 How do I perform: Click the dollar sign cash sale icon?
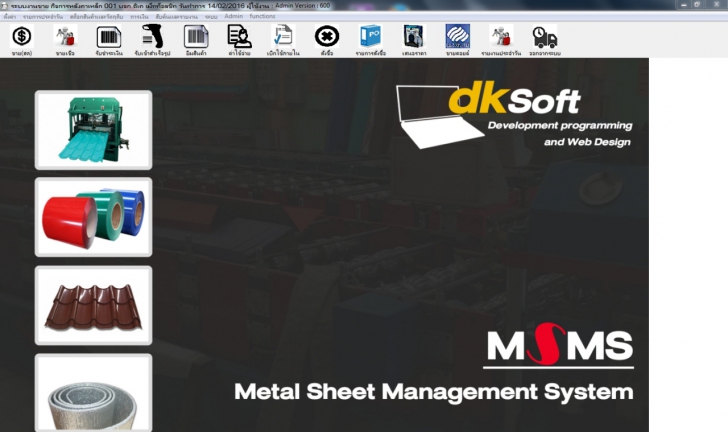[x=22, y=36]
